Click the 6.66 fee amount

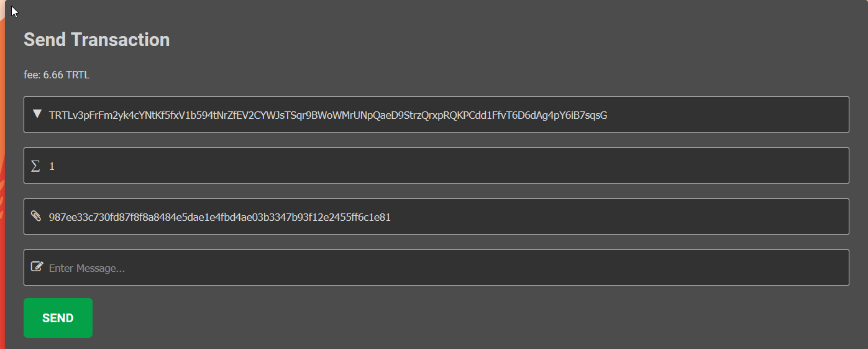pos(53,75)
